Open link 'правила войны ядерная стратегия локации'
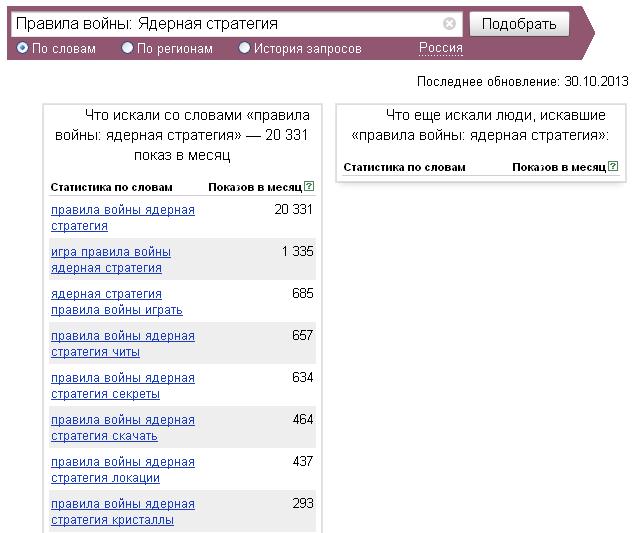636x533 pixels. click(122, 470)
